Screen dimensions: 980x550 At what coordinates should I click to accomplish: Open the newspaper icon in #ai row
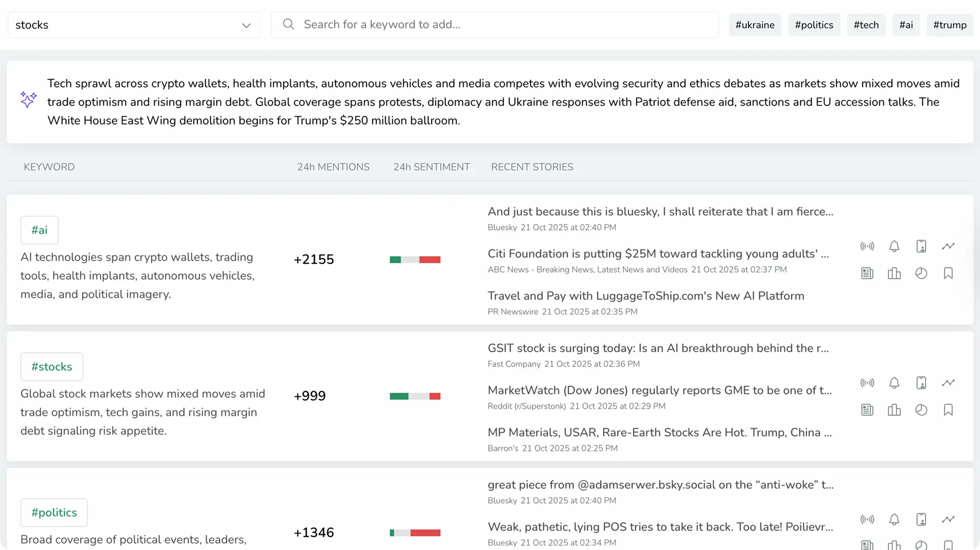point(867,274)
